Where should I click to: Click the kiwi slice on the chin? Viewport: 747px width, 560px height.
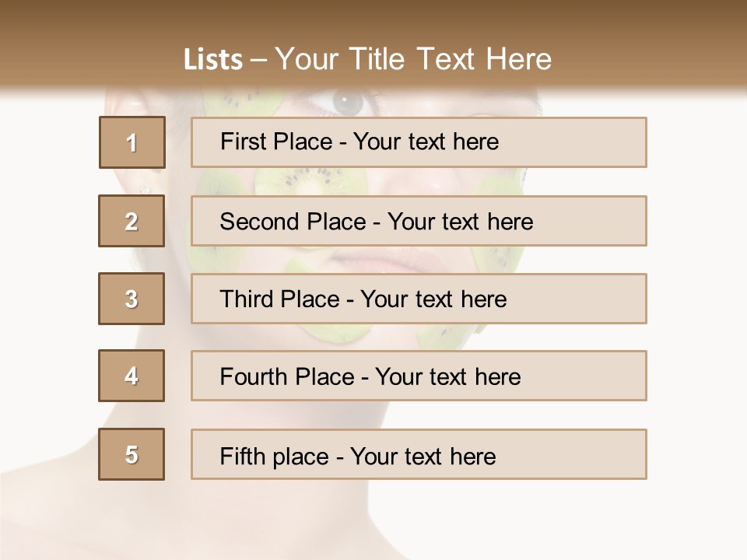click(335, 334)
